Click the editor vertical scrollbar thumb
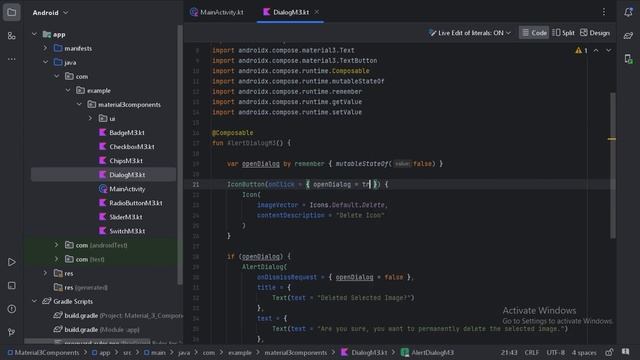The height and width of the screenshot is (360, 640). point(613,165)
